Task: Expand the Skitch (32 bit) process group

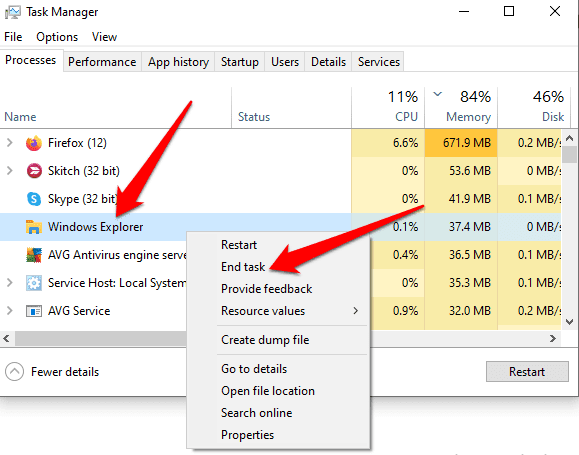Action: (10, 171)
